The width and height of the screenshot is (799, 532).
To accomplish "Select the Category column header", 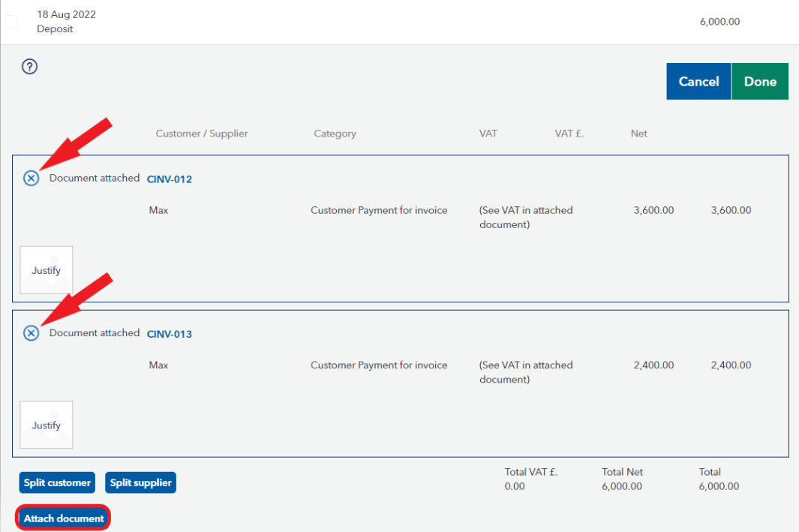I will coord(335,134).
